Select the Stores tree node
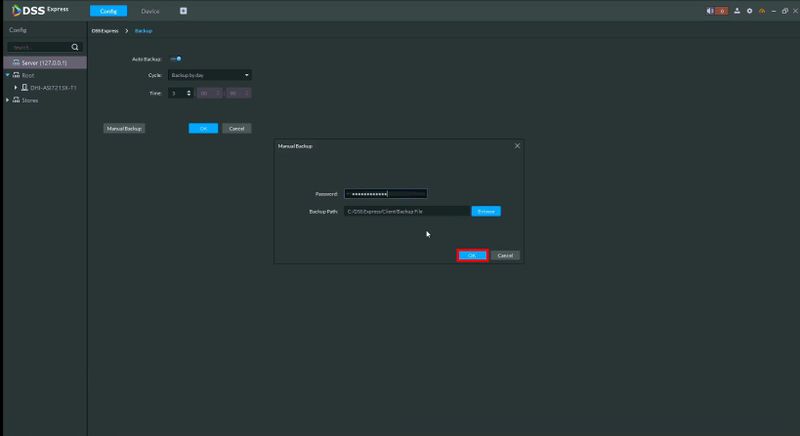 [30, 100]
